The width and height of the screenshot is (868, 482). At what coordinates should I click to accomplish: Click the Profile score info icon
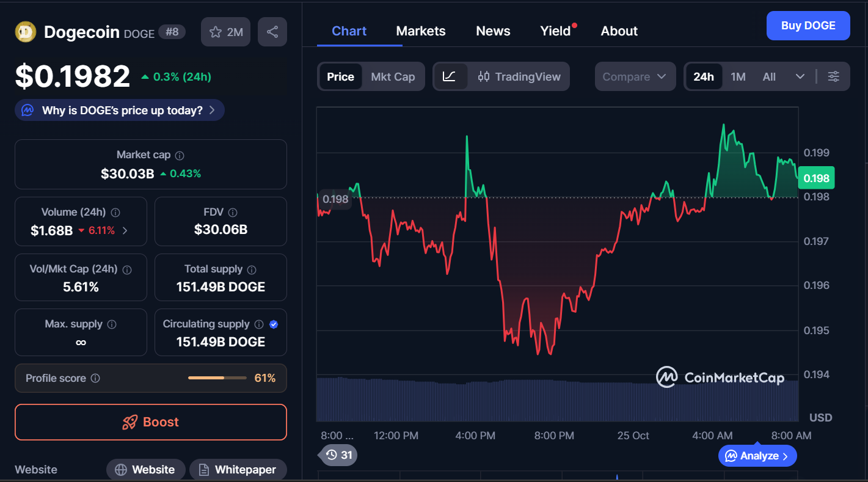95,378
